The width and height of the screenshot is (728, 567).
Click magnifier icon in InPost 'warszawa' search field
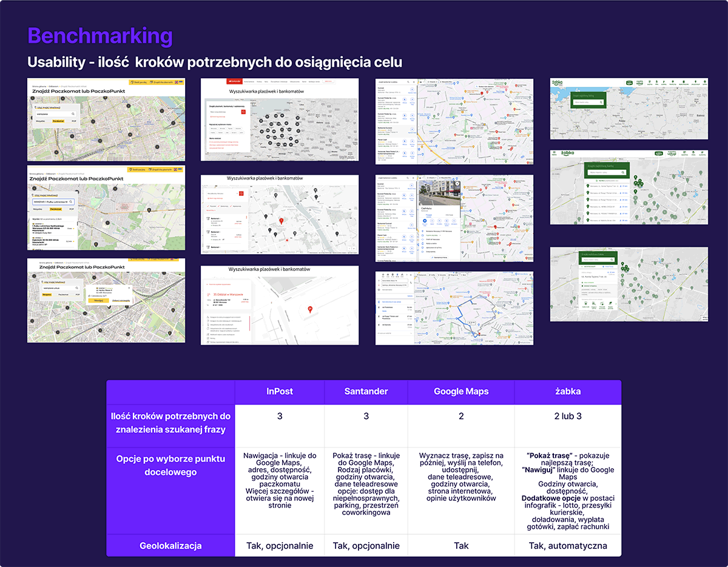coord(73,113)
